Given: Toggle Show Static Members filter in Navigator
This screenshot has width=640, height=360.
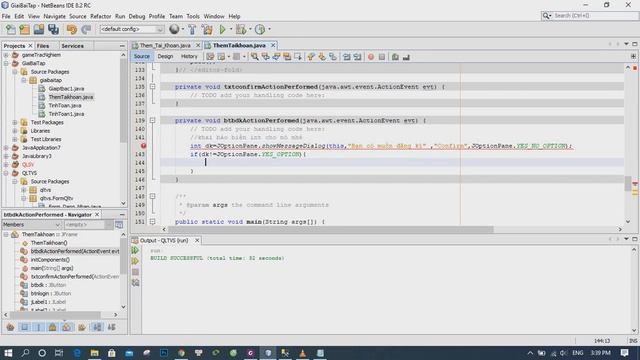Looking at the screenshot, I should click(38, 327).
